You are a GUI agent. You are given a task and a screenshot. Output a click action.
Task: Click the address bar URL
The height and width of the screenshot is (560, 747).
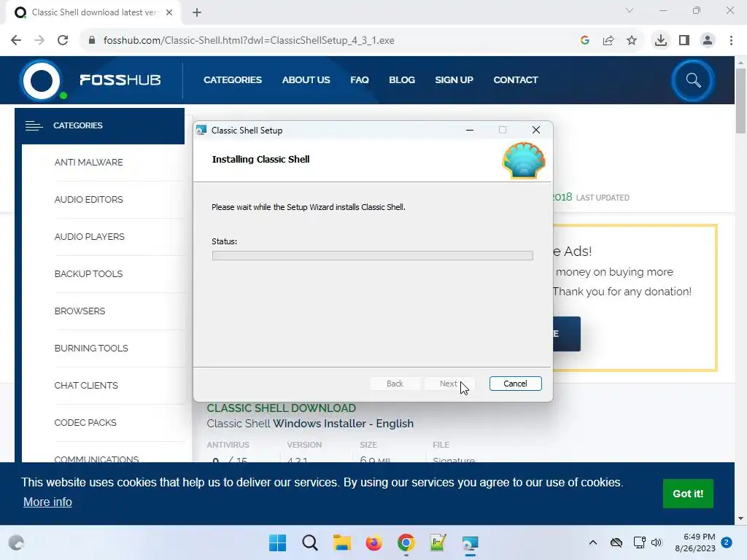[249, 41]
